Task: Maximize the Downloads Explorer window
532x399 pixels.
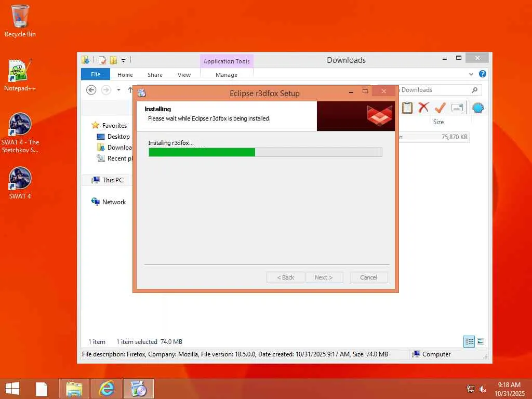Action: 459,58
